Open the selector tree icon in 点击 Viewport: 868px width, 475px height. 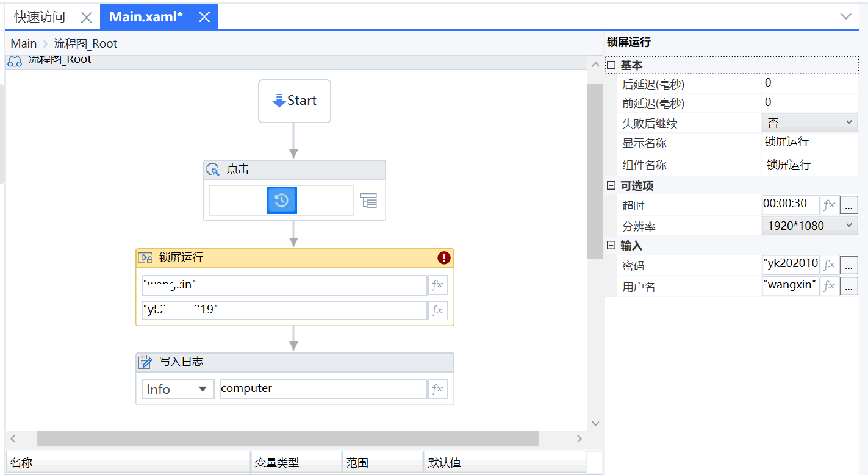coord(368,201)
